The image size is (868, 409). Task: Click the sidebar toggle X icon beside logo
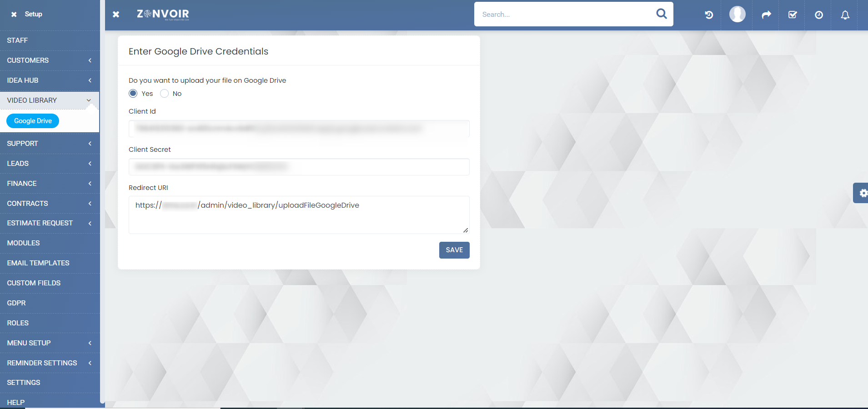(116, 15)
